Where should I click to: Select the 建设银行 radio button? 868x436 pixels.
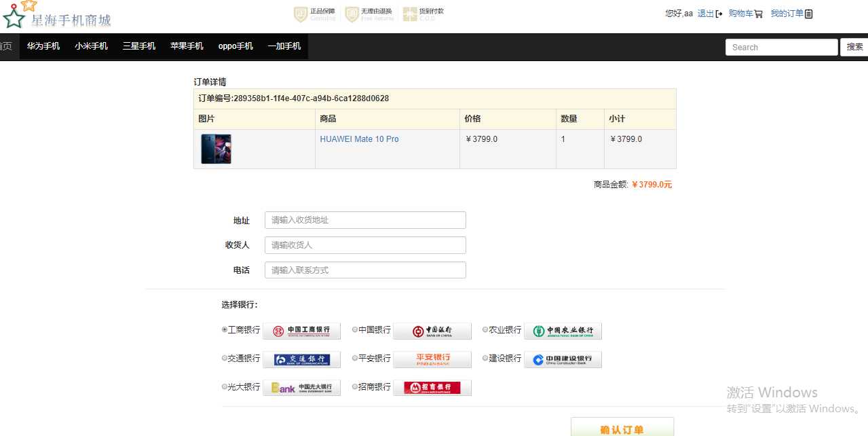[485, 358]
